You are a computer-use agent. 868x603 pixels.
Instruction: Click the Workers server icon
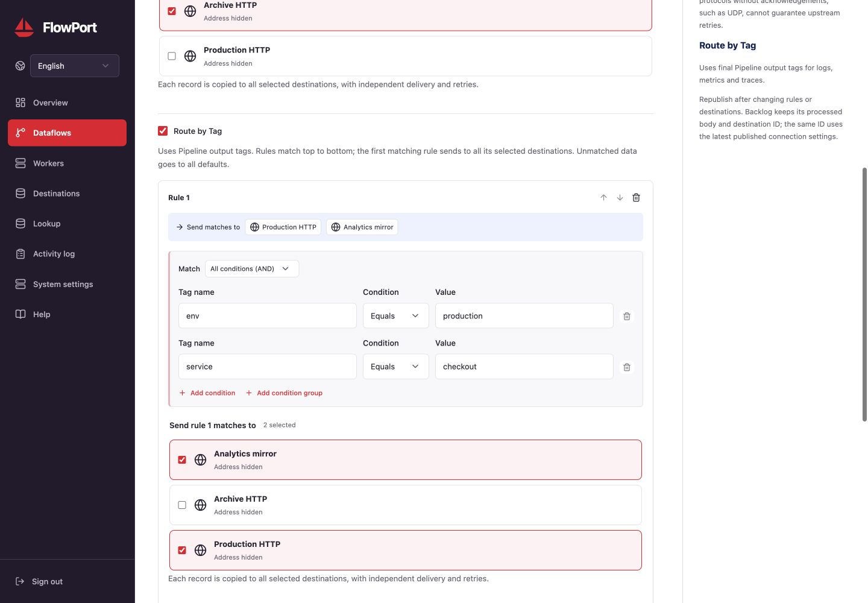tap(20, 163)
